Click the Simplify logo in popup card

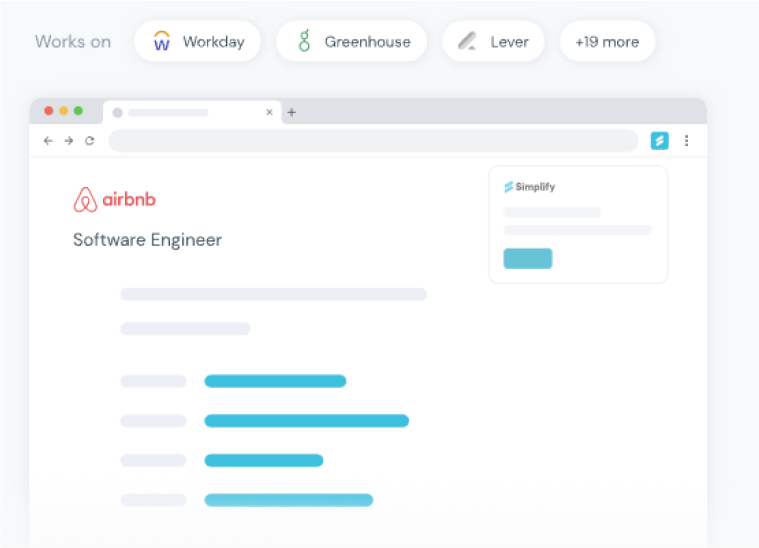click(x=530, y=187)
